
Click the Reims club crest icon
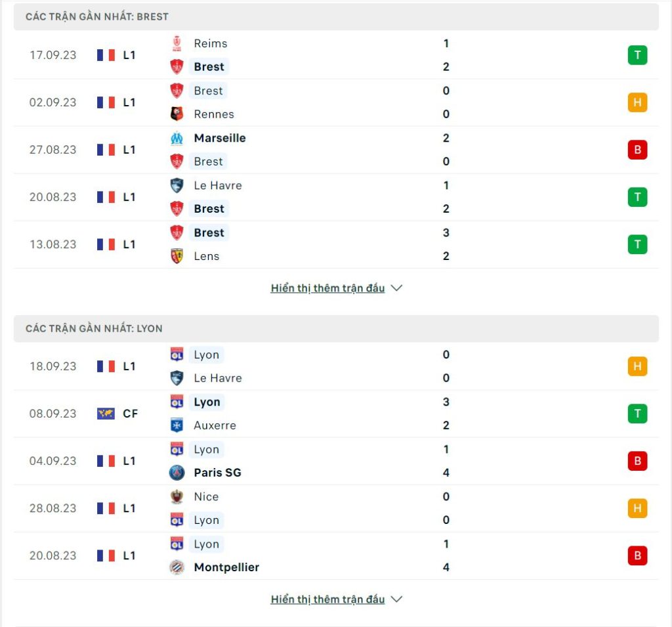177,43
